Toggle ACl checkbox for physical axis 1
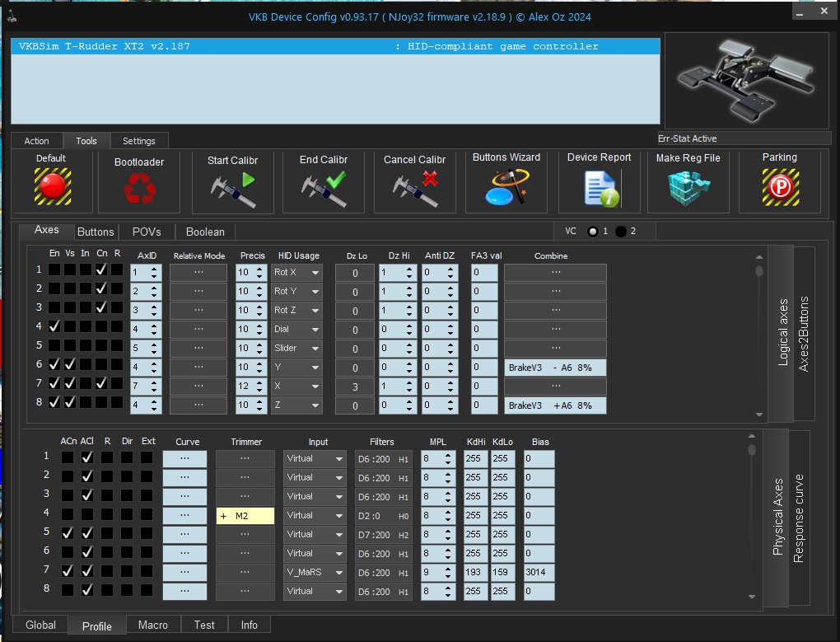The width and height of the screenshot is (840, 642). [87, 457]
